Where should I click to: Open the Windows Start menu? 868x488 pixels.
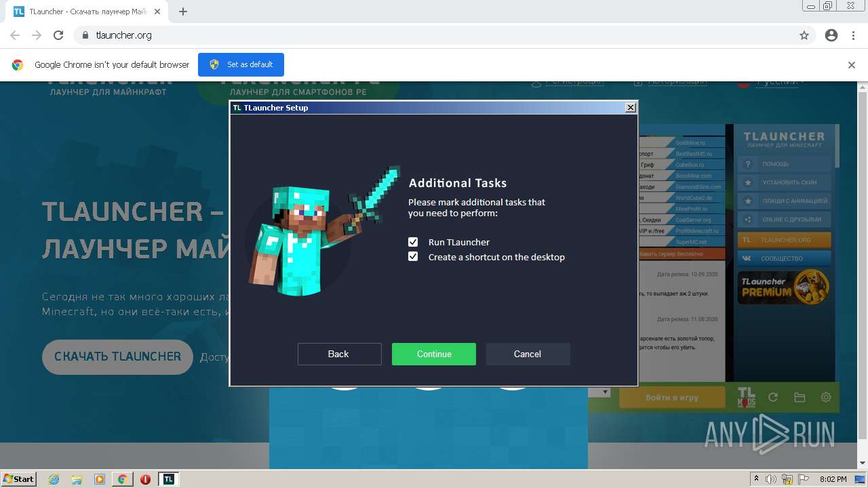19,479
